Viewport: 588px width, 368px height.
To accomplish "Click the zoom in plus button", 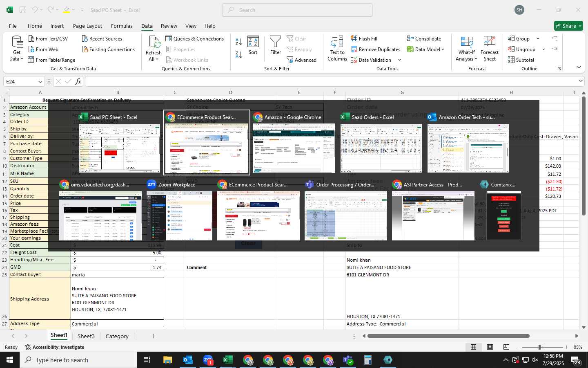I will (x=566, y=347).
